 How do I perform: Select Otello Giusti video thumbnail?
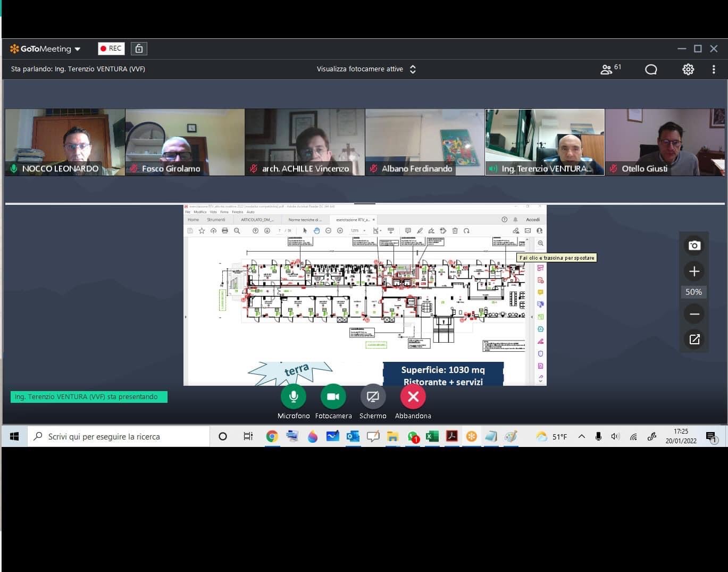pos(665,142)
